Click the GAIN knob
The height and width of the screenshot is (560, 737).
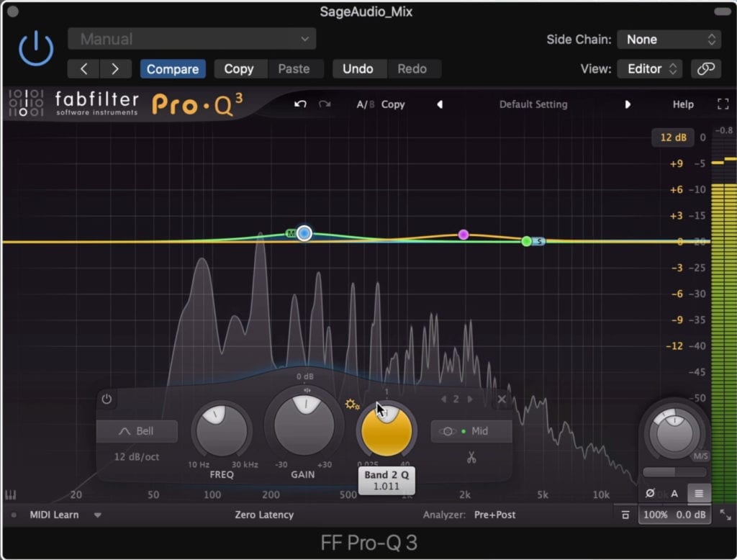pyautogui.click(x=304, y=425)
